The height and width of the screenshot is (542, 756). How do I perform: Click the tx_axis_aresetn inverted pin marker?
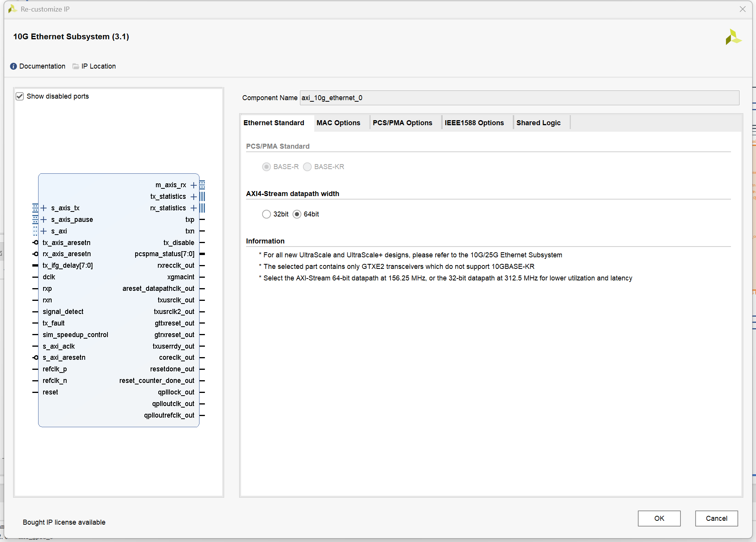35,242
